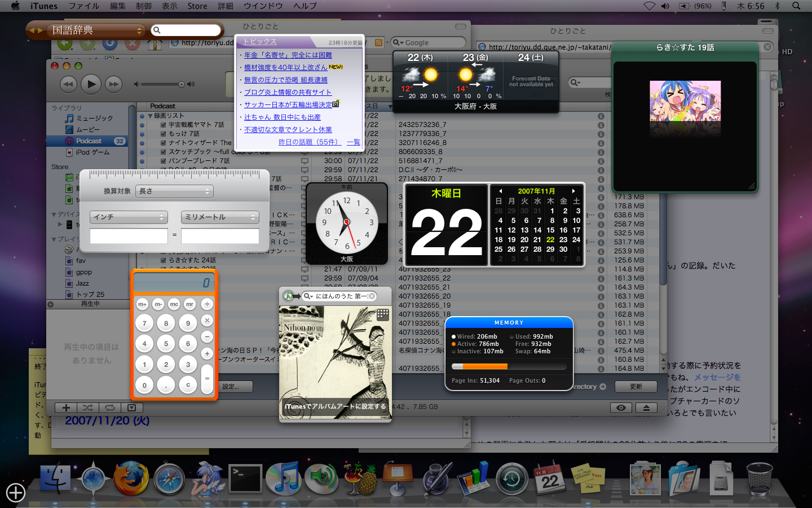Open Keynote from the Dock
The width and height of the screenshot is (812, 508).
pos(398,479)
